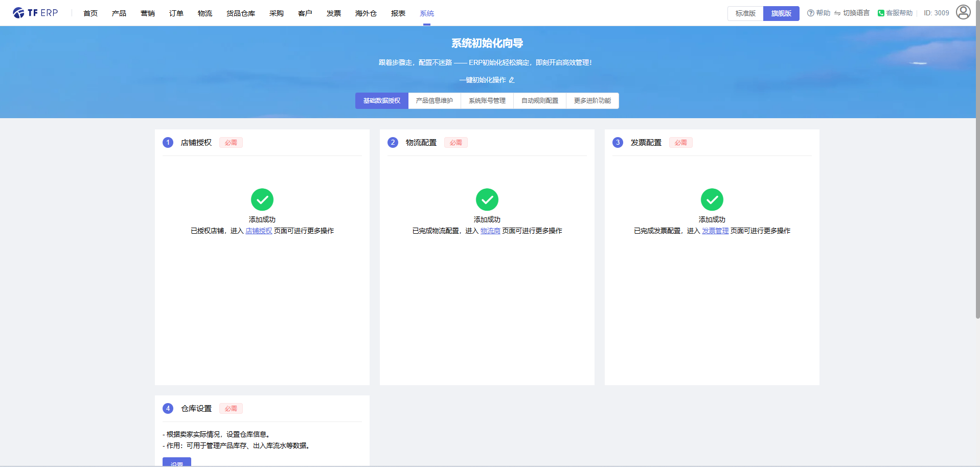Click the TF ERP logo
980x467 pixels.
(x=35, y=13)
